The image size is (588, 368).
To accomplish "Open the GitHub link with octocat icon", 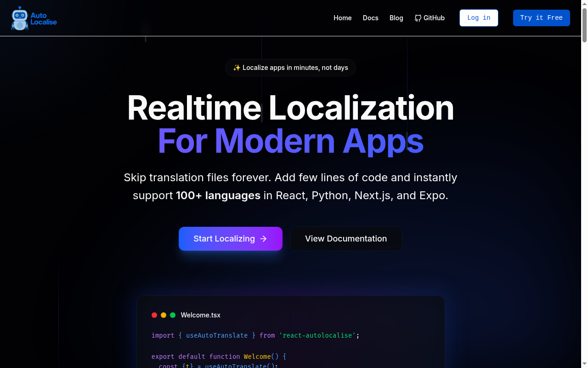I will (430, 18).
